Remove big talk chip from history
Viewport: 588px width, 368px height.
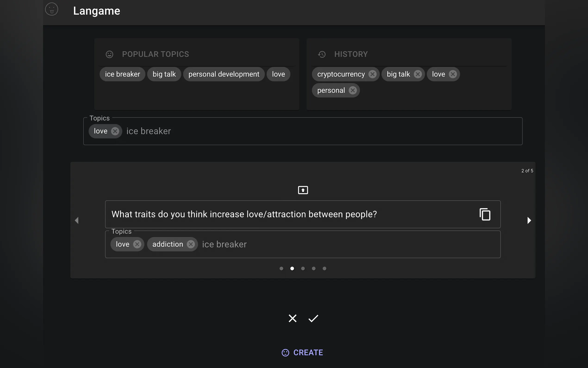tap(418, 74)
